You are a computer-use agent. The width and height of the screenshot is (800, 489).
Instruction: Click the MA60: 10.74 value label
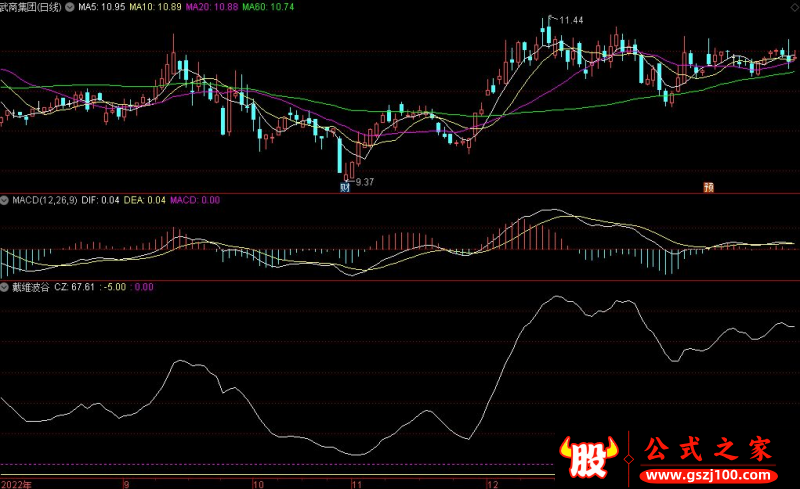[x=268, y=7]
